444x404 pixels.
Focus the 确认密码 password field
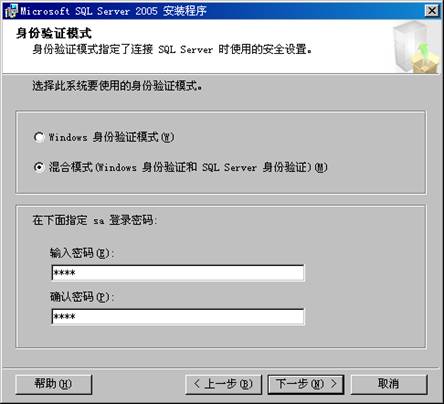click(x=178, y=317)
